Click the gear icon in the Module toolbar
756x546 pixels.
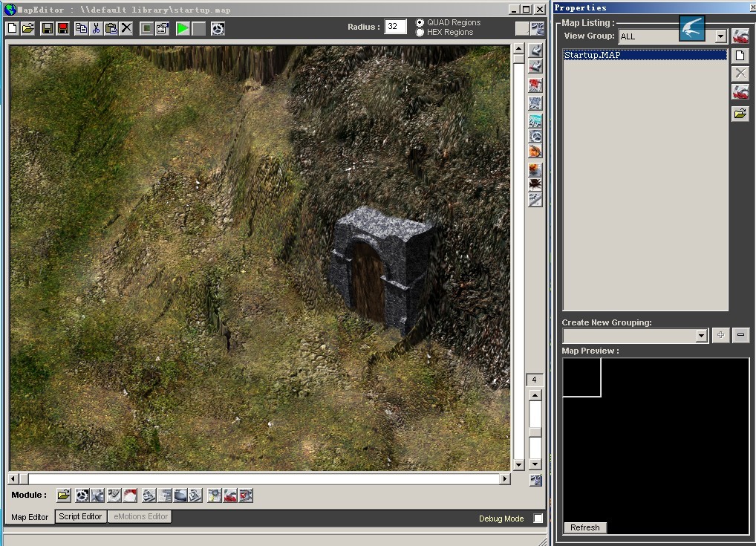pos(82,495)
